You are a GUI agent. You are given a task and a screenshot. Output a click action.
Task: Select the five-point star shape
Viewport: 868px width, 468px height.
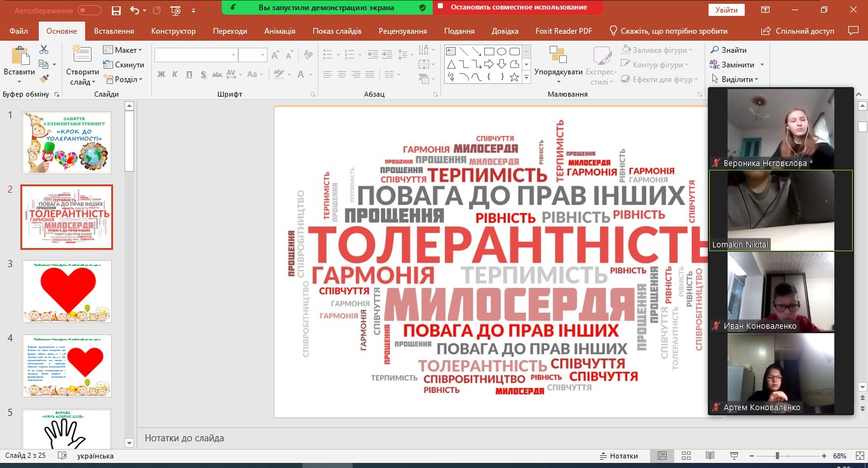pyautogui.click(x=514, y=77)
